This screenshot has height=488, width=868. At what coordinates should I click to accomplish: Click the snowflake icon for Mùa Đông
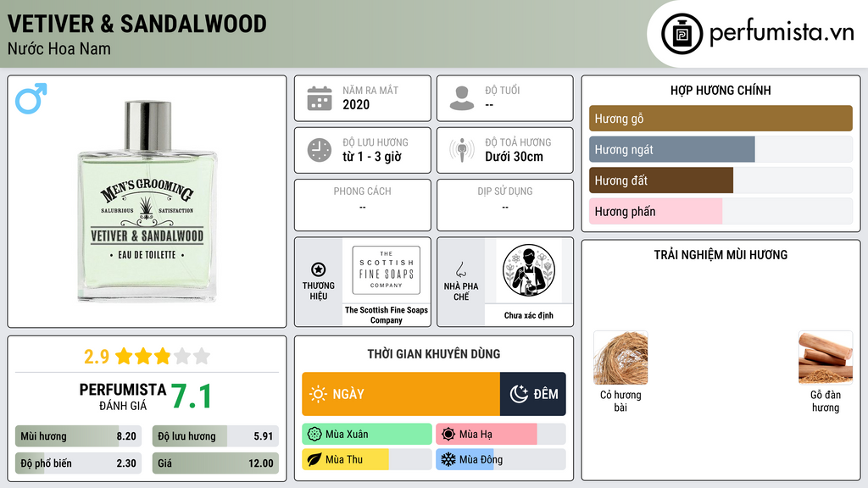448,459
